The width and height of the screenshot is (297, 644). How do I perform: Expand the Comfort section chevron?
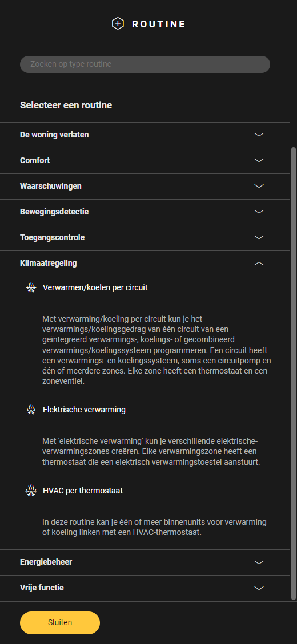pyautogui.click(x=259, y=160)
